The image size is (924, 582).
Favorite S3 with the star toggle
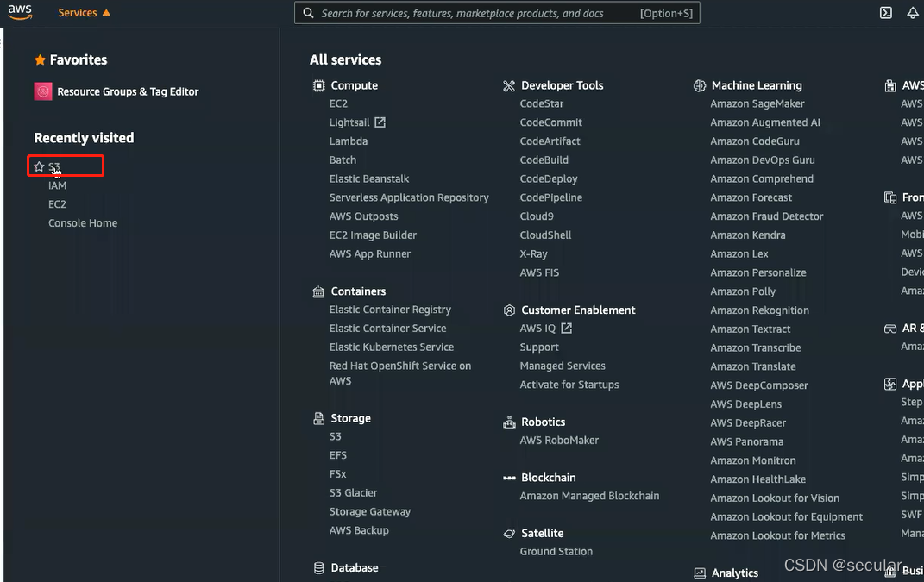click(39, 166)
